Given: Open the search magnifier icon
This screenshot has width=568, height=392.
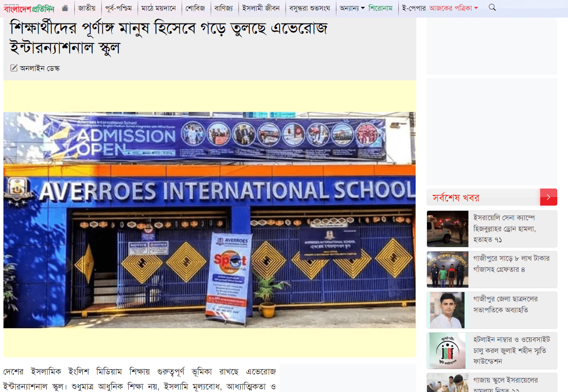Looking at the screenshot, I should [x=492, y=8].
